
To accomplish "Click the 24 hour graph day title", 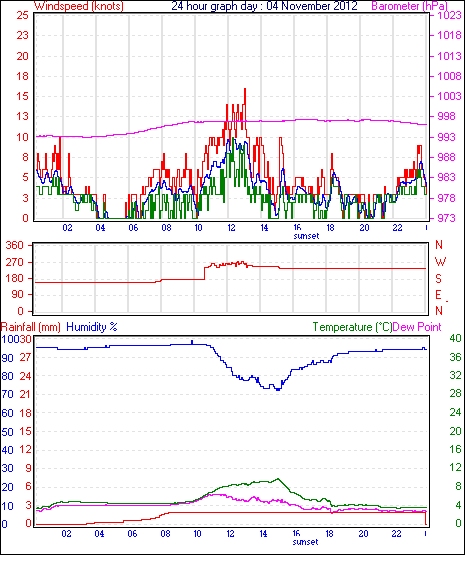I will (x=264, y=6).
